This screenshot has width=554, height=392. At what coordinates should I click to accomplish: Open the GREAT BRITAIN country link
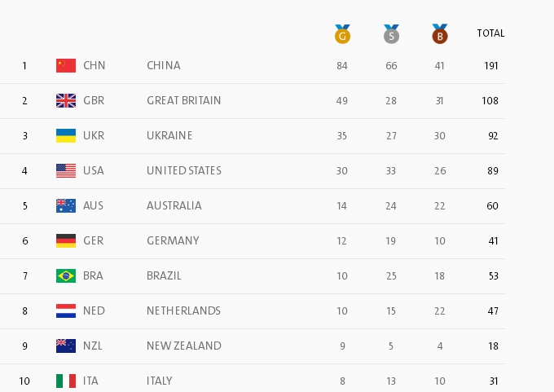[x=184, y=100]
